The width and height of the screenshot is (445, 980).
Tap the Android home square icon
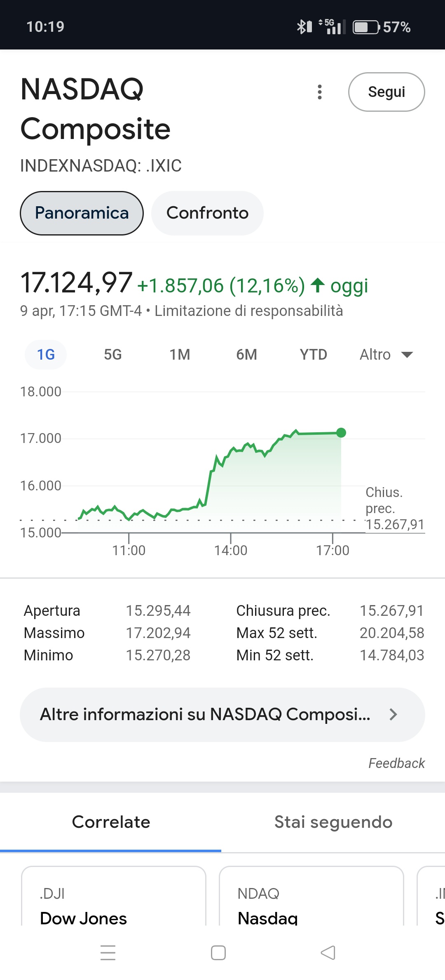pos(218,953)
